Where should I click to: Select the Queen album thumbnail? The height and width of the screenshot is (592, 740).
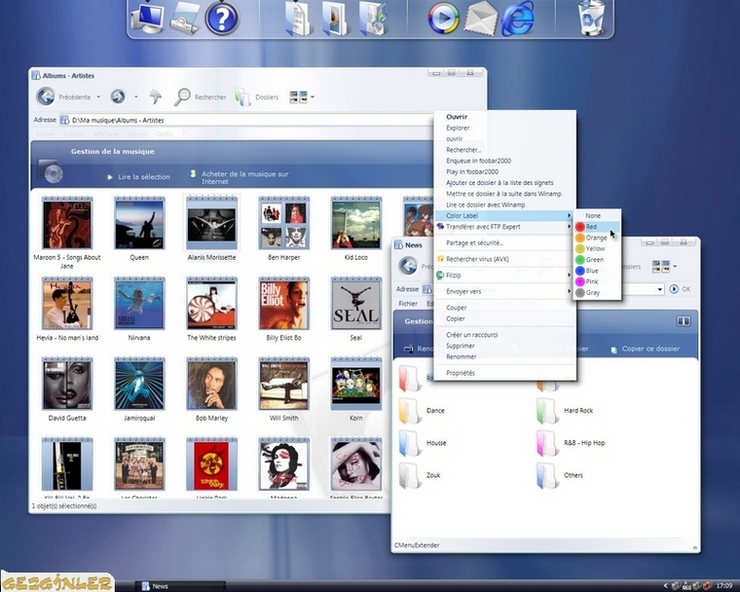[x=140, y=223]
